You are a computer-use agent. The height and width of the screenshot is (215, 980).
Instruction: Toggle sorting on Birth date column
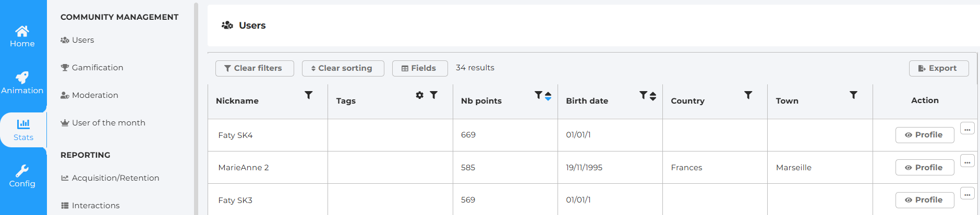pos(653,96)
